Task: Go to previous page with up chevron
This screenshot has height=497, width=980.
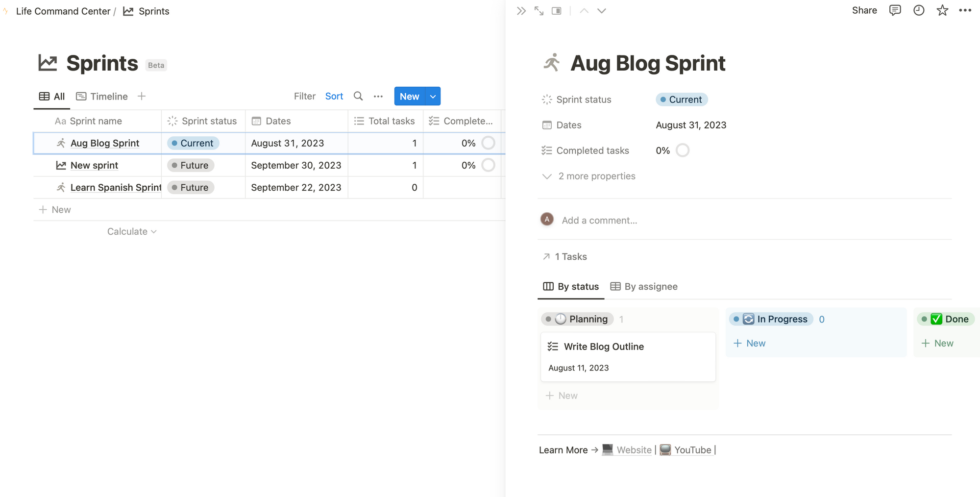Action: tap(584, 11)
